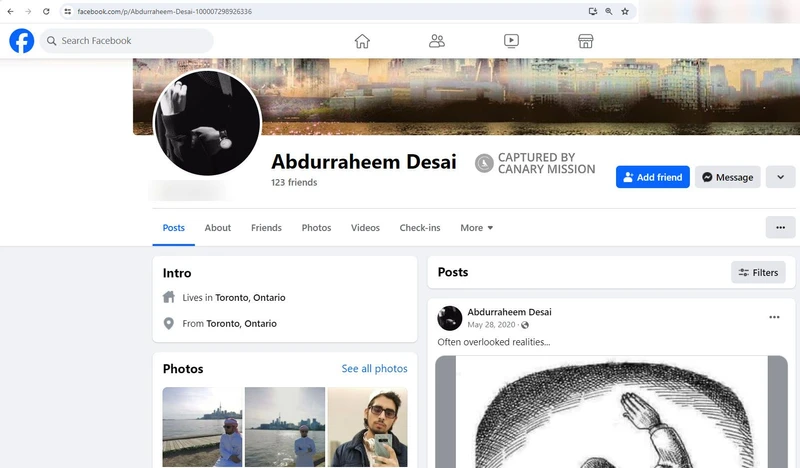This screenshot has height=468, width=800.
Task: Click the small avatar on the May 28 post
Action: [x=449, y=318]
